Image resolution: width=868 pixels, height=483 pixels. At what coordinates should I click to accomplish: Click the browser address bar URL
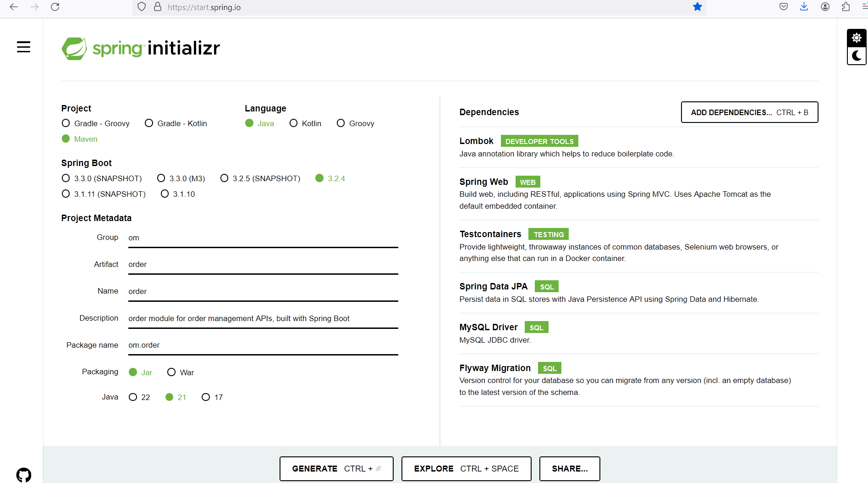[204, 7]
